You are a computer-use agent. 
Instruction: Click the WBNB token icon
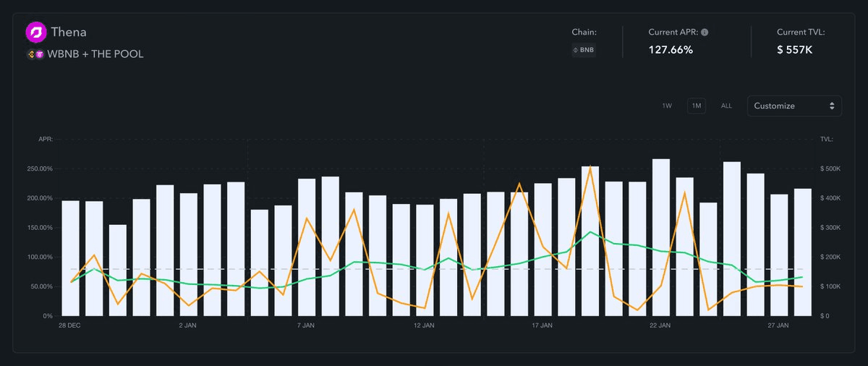30,54
